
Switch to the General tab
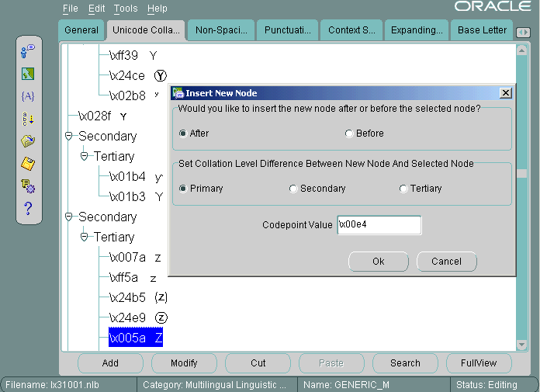click(x=81, y=30)
